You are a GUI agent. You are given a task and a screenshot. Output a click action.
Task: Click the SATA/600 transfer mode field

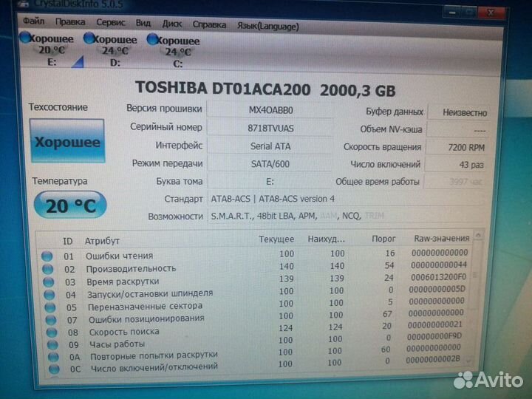point(270,164)
